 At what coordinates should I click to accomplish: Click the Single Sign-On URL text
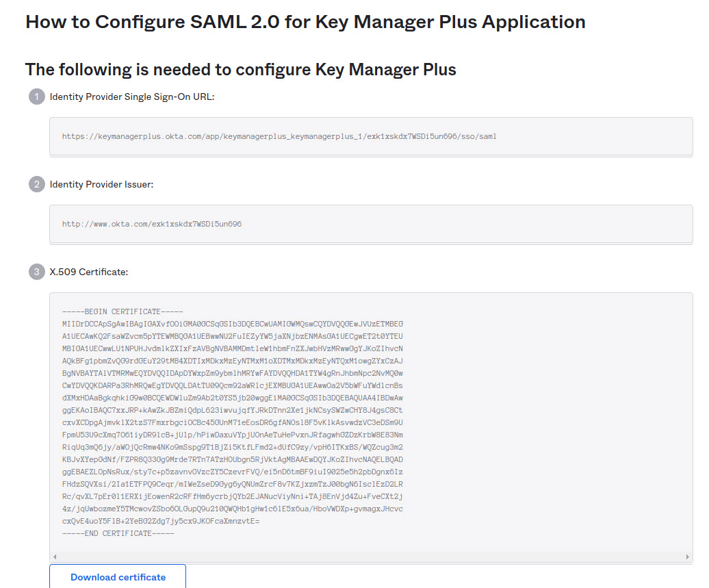click(279, 136)
